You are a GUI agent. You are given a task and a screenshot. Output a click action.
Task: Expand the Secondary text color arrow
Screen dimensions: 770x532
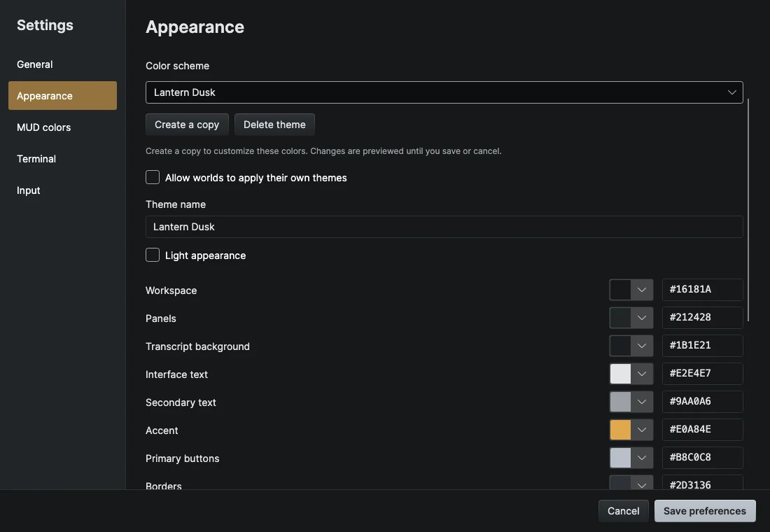click(x=642, y=402)
